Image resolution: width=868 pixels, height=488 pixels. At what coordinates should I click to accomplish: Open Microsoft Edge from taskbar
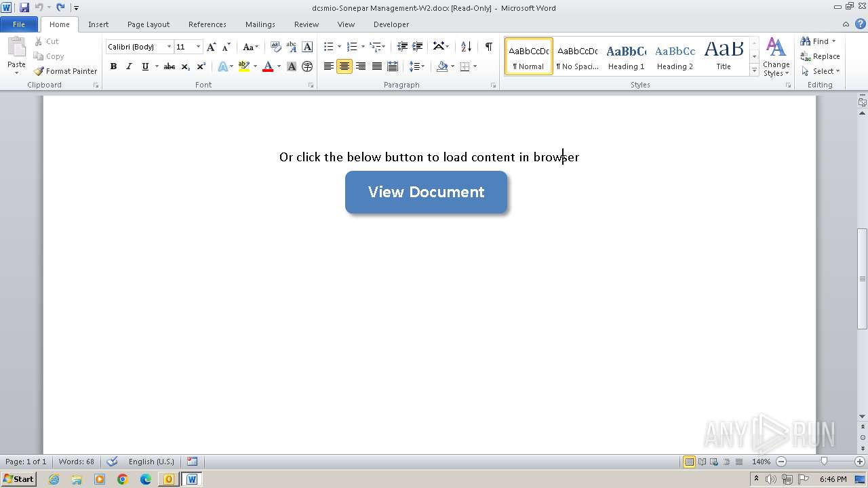tap(146, 479)
